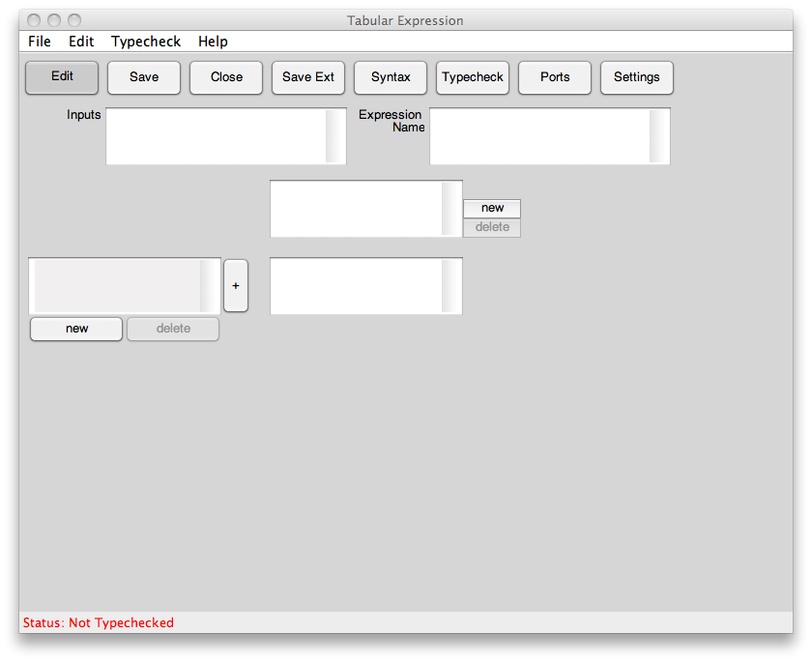Click inside the Inputs text field
Image resolution: width=812 pixels, height=662 pixels.
216,136
